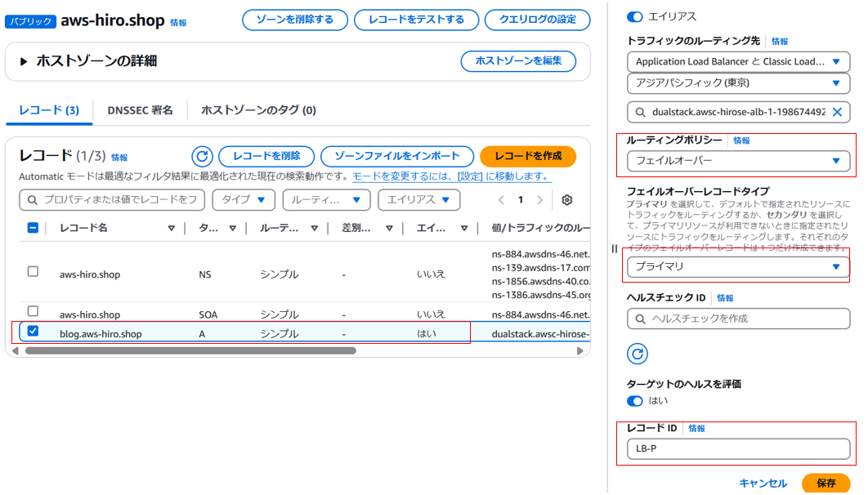
Task: Click orange レコードを作成 button
Action: click(x=528, y=157)
